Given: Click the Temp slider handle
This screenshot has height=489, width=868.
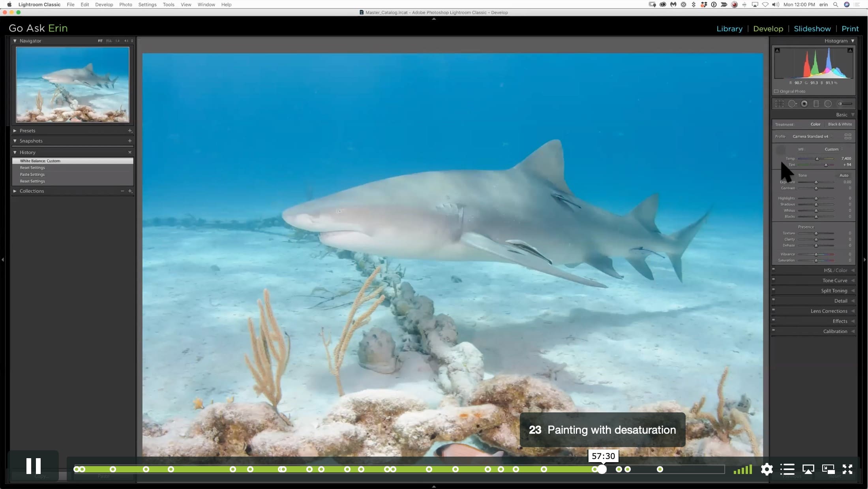Looking at the screenshot, I should coord(817,159).
